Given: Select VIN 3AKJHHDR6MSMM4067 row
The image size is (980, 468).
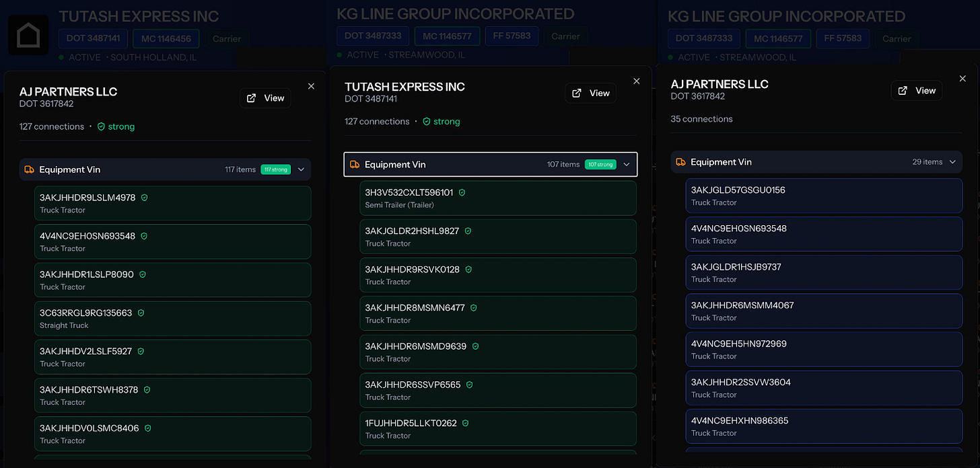Looking at the screenshot, I should [x=824, y=311].
